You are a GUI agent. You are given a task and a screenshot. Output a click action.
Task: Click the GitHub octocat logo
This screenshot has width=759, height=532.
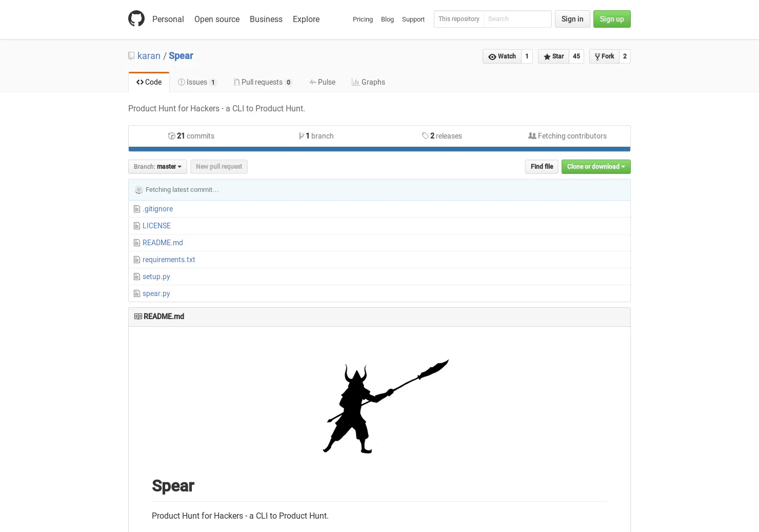(136, 19)
